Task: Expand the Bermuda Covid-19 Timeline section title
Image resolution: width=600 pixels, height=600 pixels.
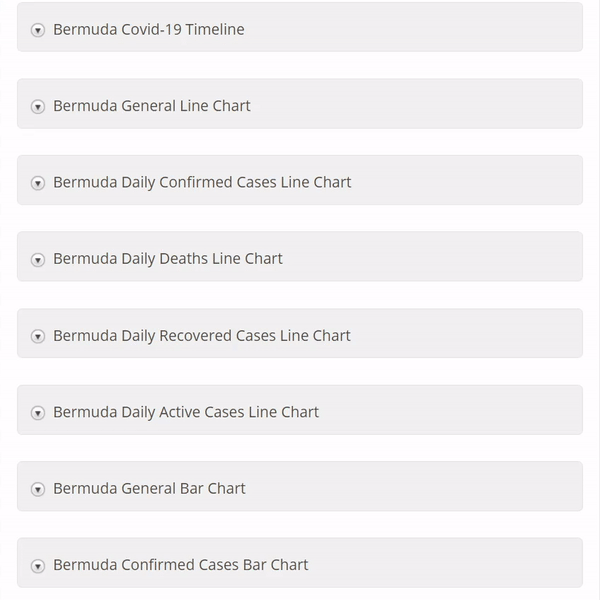Action: tap(148, 29)
